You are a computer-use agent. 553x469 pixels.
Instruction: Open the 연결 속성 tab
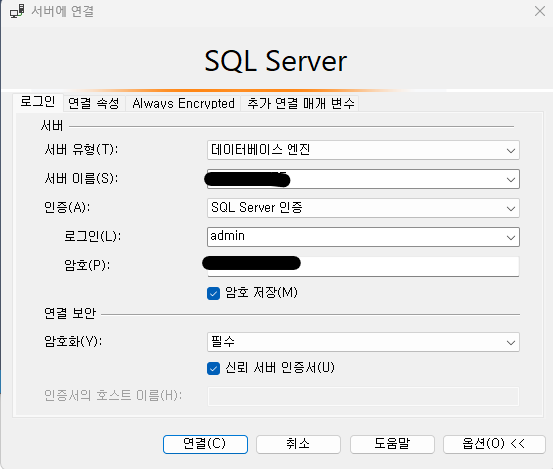pos(94,103)
